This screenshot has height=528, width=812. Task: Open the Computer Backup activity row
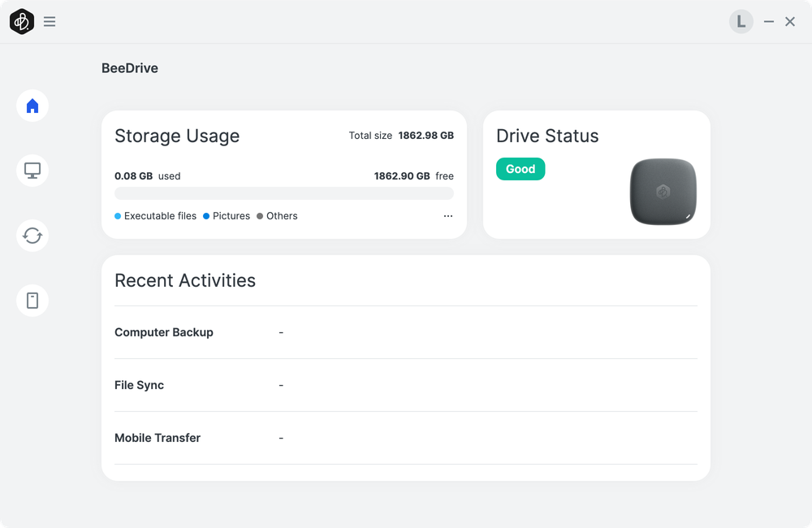406,332
